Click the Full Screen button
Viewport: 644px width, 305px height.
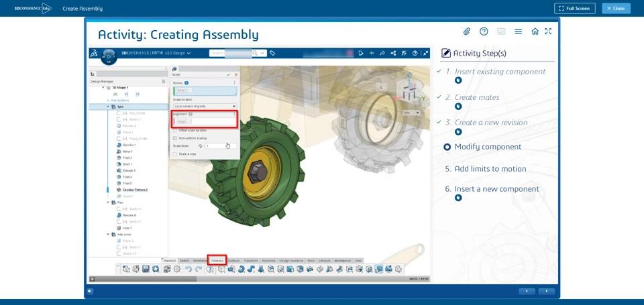tap(575, 8)
